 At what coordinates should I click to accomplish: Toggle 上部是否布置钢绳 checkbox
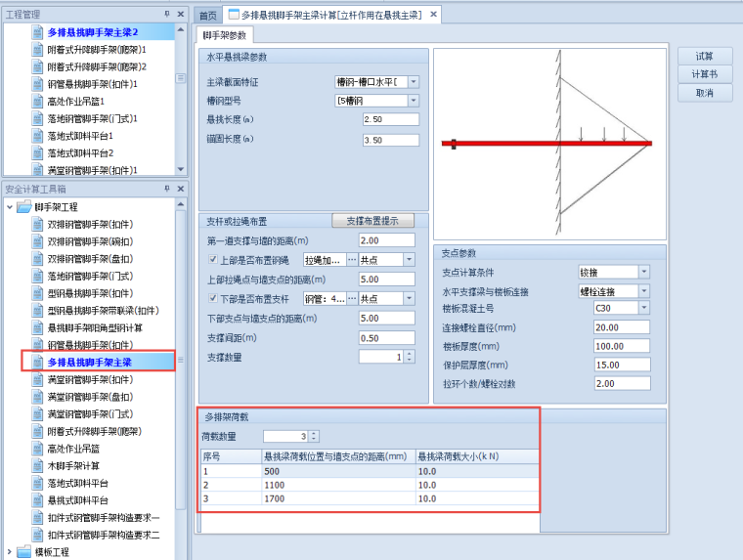213,260
